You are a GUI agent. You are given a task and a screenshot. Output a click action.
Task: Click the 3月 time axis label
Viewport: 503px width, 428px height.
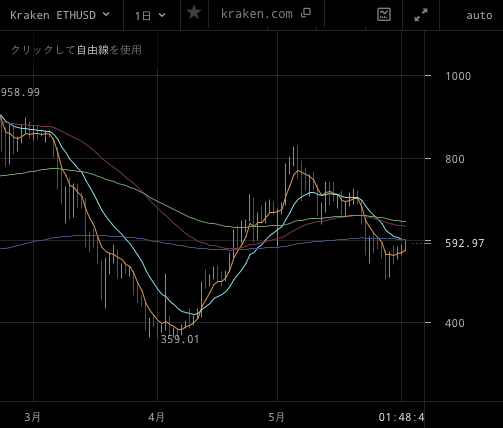point(32,417)
